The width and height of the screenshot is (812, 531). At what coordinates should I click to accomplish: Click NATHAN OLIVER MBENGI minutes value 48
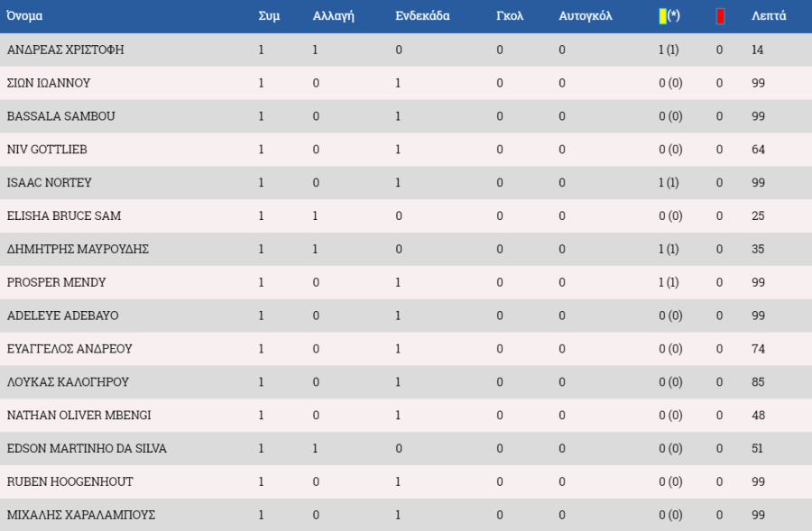point(758,415)
